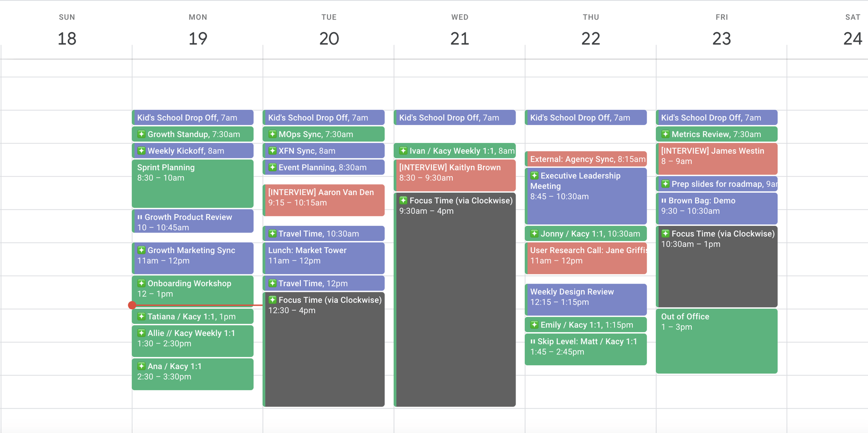Click the flexibility icon on MOps Sync
Viewport: 868px width, 433px height.
pyautogui.click(x=273, y=134)
